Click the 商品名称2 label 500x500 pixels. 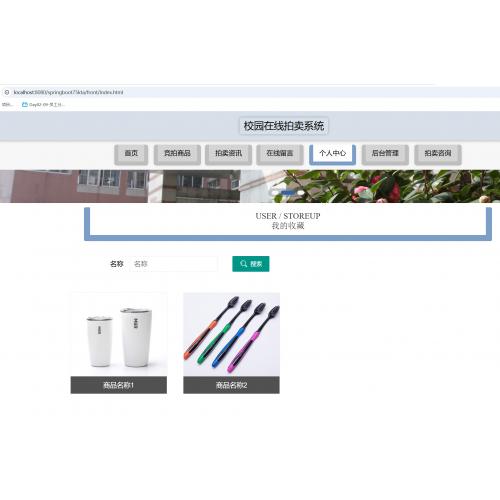pyautogui.click(x=231, y=385)
